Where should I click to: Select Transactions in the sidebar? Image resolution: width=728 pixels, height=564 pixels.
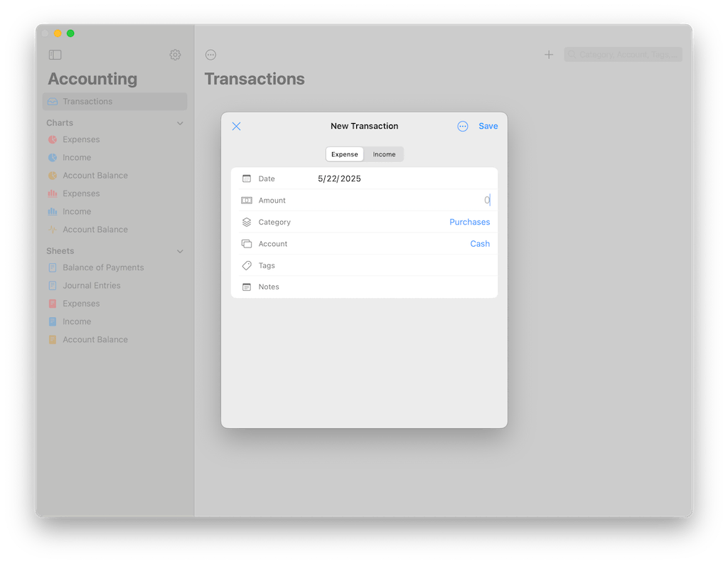[x=85, y=101]
